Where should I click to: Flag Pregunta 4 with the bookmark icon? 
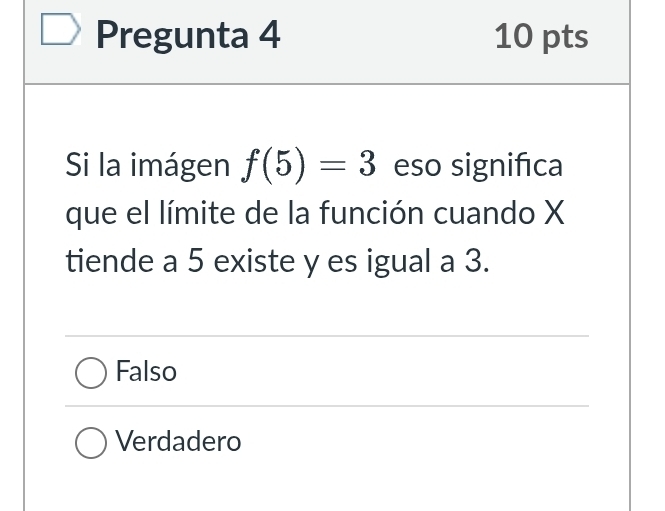(58, 35)
